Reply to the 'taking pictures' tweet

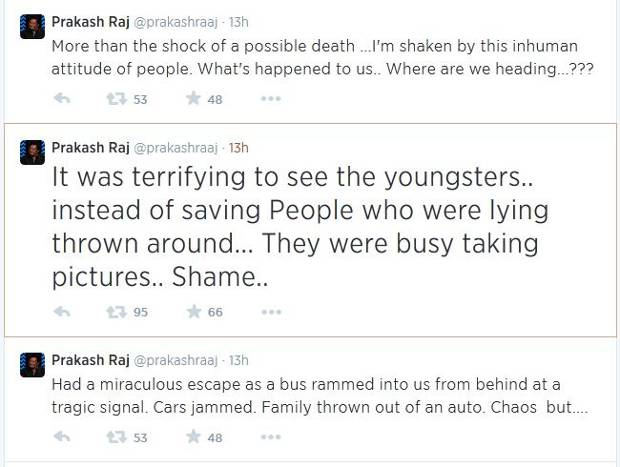(61, 312)
